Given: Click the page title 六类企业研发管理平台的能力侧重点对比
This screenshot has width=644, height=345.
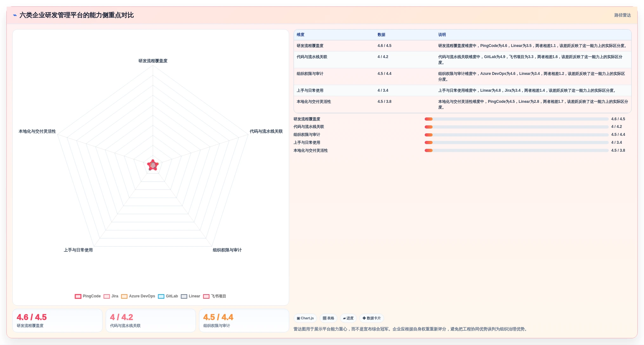Looking at the screenshot, I should coord(76,15).
